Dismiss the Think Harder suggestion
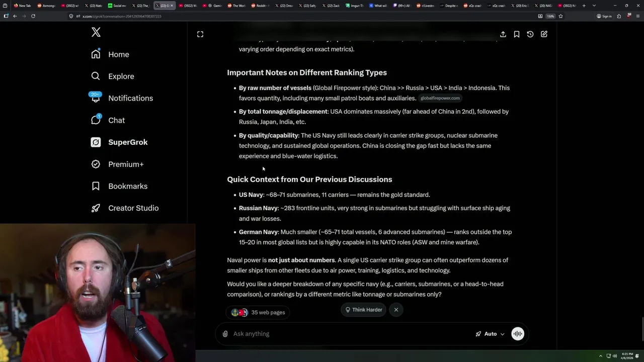Image resolution: width=644 pixels, height=362 pixels. (396, 310)
